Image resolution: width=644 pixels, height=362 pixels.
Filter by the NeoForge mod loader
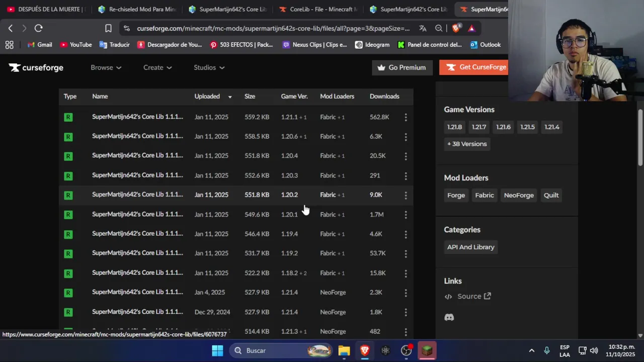click(519, 195)
